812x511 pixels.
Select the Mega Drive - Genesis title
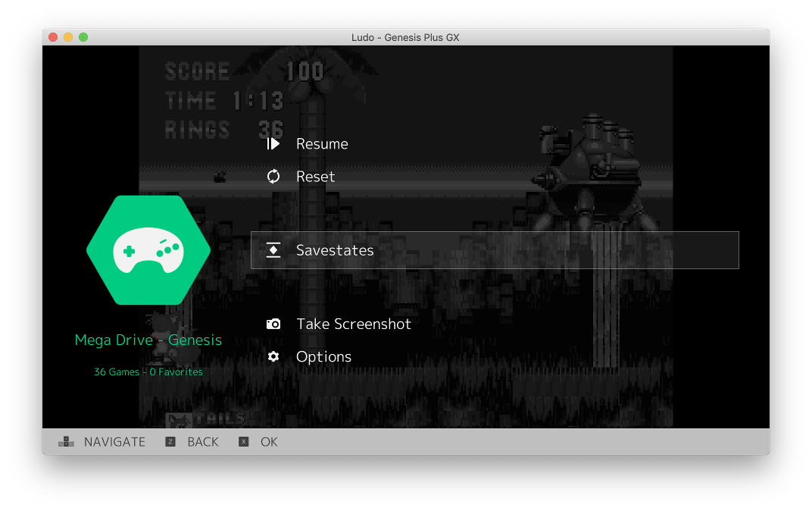pos(148,340)
